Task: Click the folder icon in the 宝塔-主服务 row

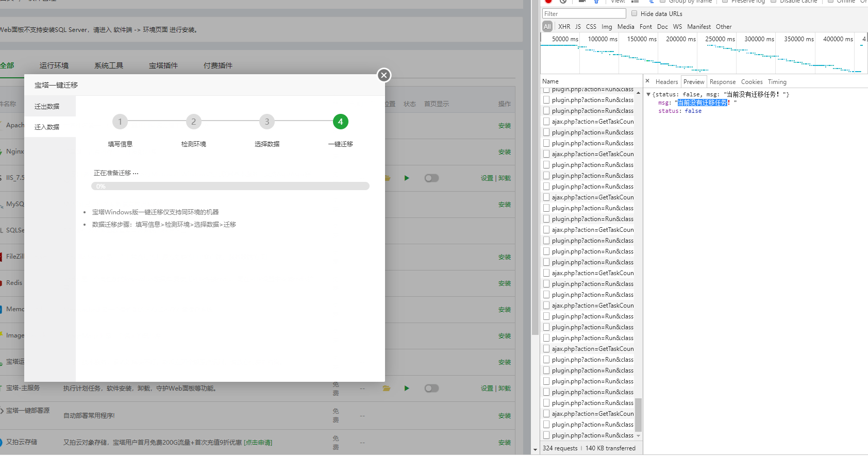Action: point(387,389)
